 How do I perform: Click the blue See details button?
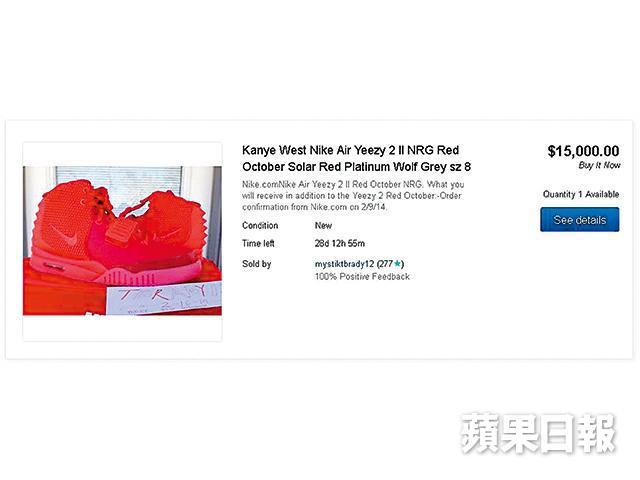tap(580, 220)
